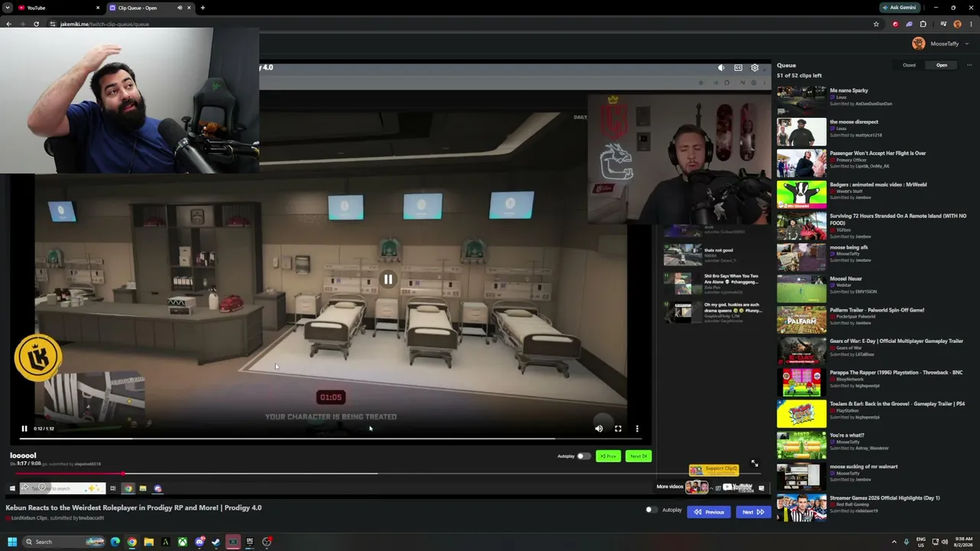Click the Support ClipQ badge
Screen dimensions: 980x551
(714, 469)
